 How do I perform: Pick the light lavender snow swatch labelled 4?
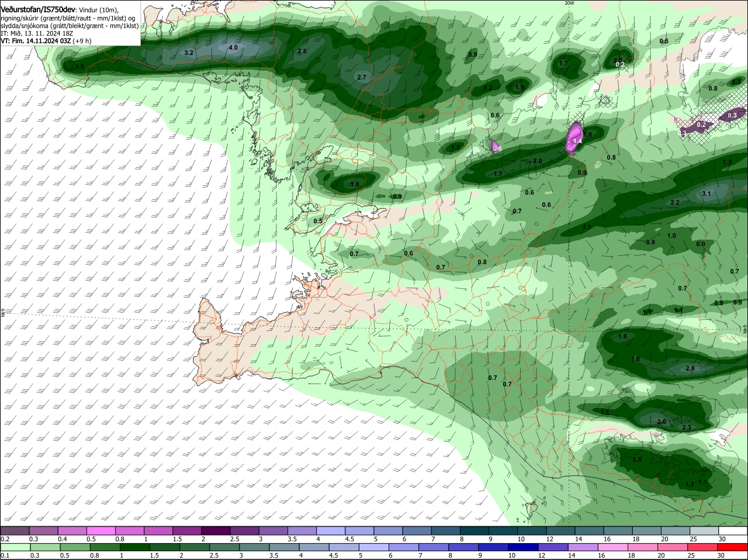[330, 530]
